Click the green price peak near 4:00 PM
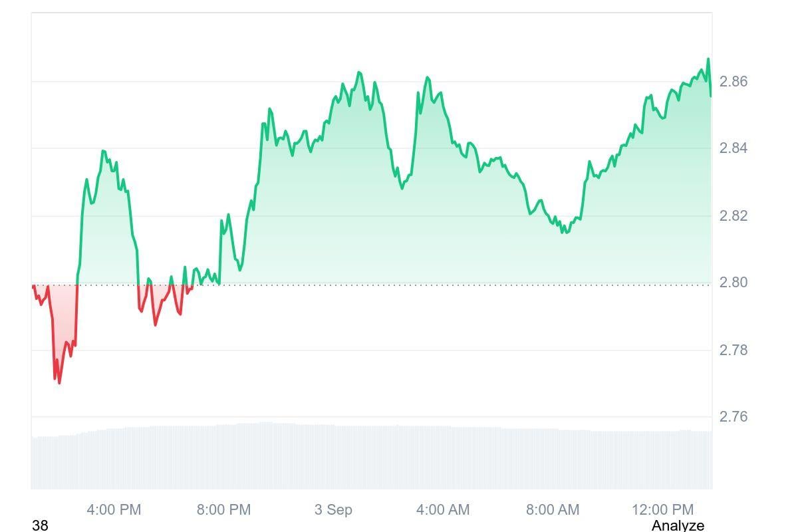Viewport: 798px width, 532px height. [x=103, y=152]
